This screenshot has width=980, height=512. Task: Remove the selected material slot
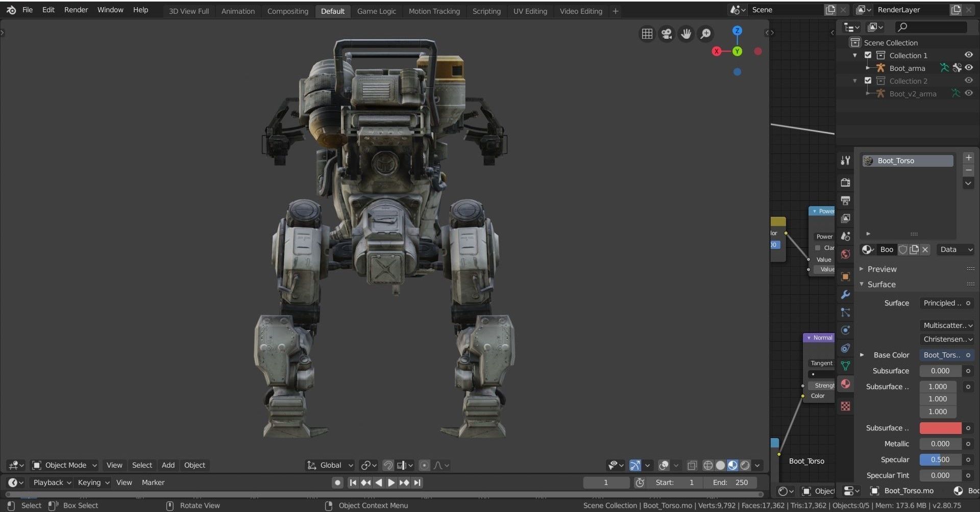click(968, 170)
